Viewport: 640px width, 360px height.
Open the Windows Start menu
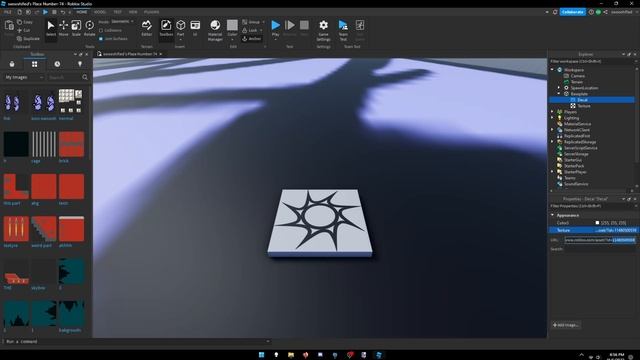coord(261,355)
